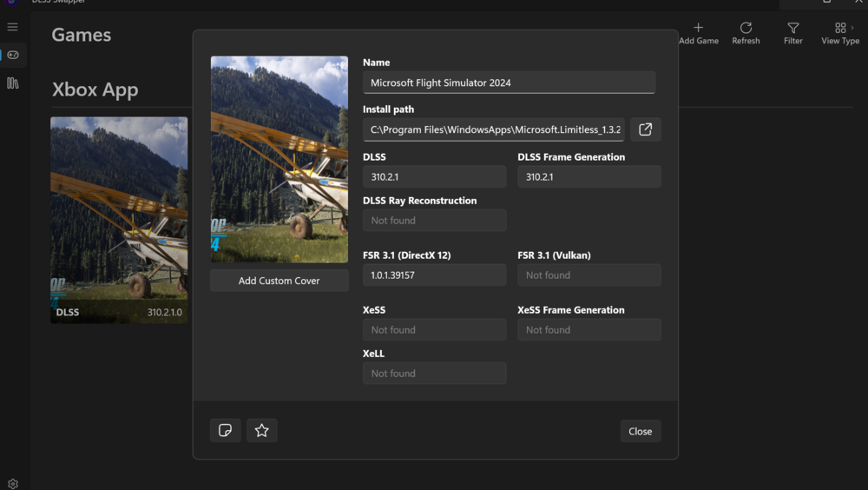Add a note with the sticky note icon
This screenshot has width=868, height=490.
tap(225, 431)
